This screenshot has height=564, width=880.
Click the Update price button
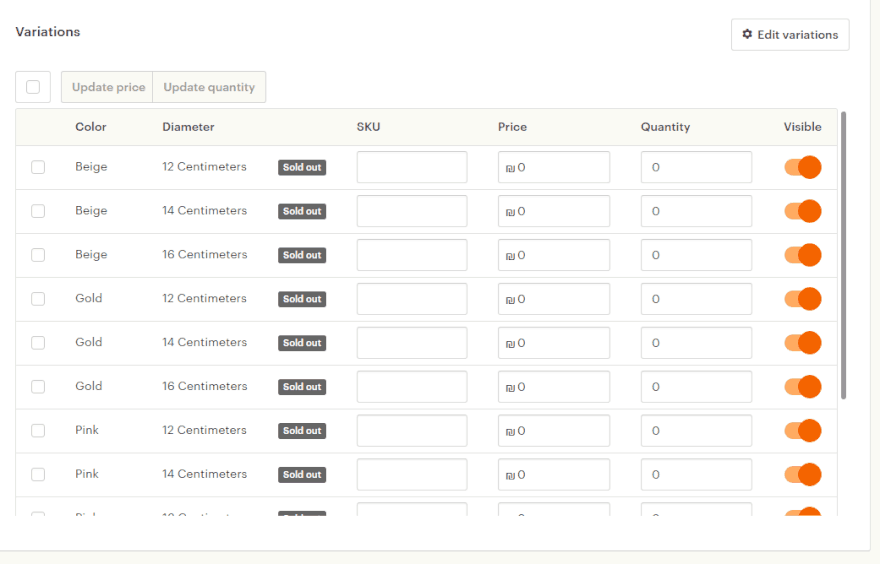(x=108, y=87)
